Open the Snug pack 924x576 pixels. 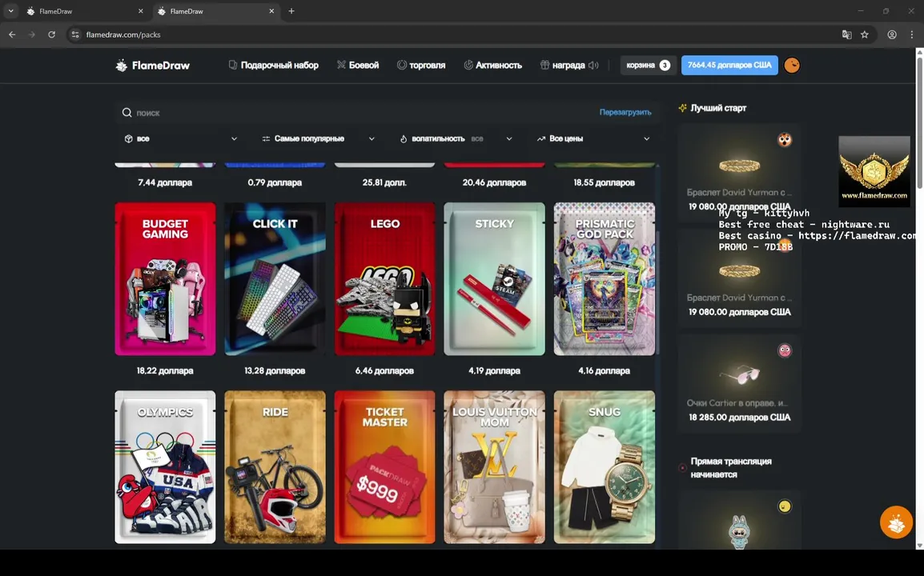tap(604, 467)
